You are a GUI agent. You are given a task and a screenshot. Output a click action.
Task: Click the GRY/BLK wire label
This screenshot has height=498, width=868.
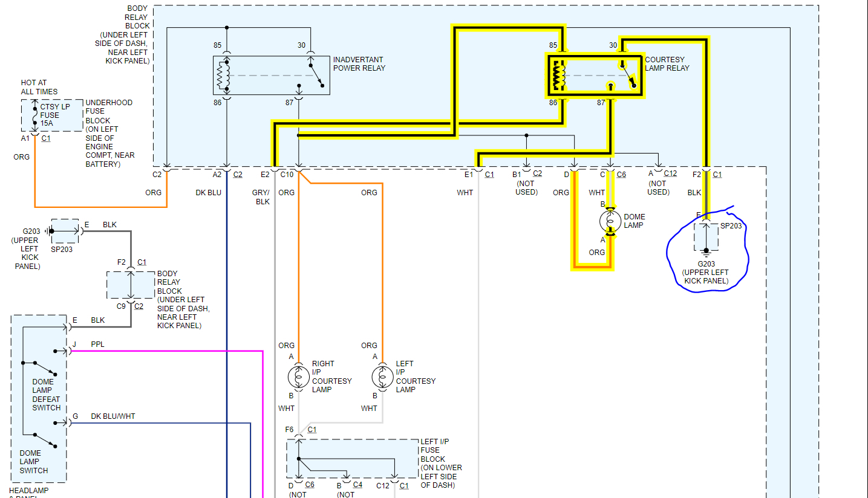coord(263,197)
